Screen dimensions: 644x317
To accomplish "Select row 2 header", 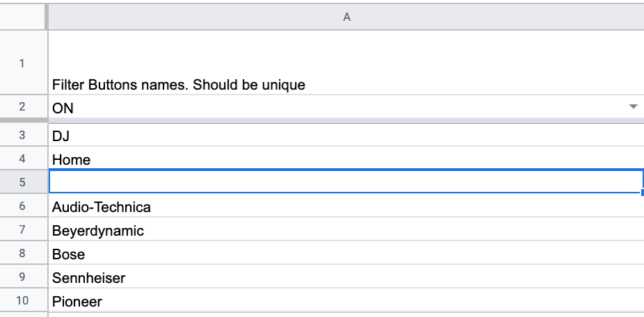I will (22, 107).
